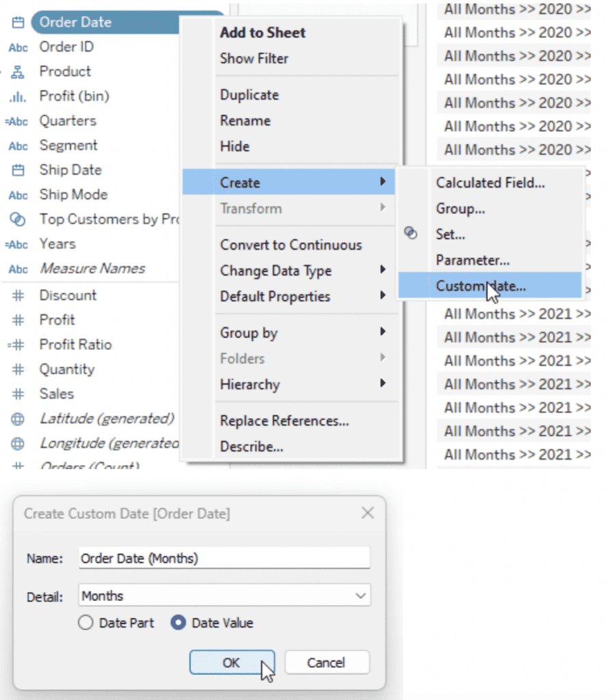Click the histogram icon beside Profit (bin)
Image resolution: width=616 pixels, height=700 pixels.
point(18,96)
